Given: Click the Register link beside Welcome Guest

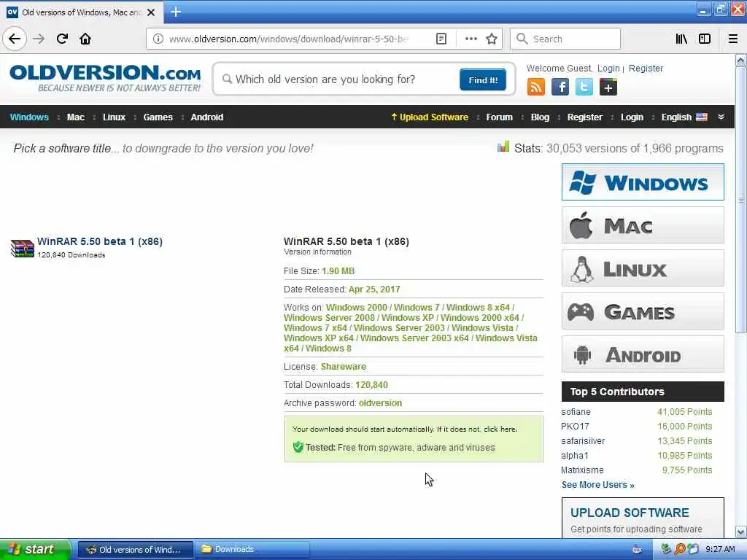Looking at the screenshot, I should click(x=646, y=68).
